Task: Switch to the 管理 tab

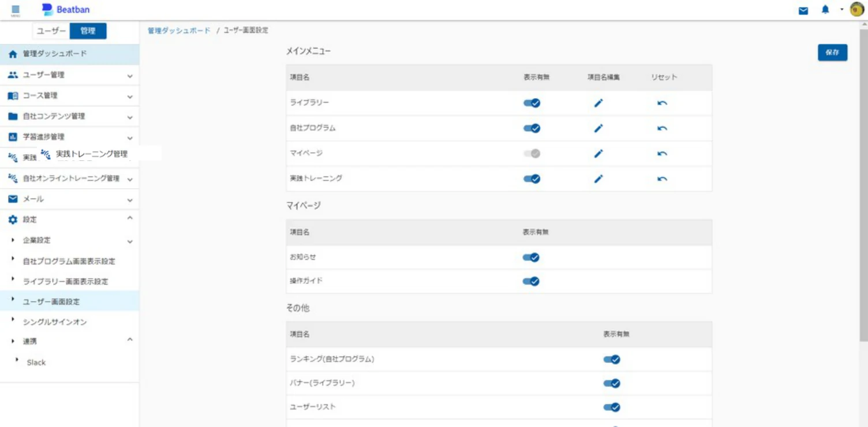Action: tap(88, 31)
